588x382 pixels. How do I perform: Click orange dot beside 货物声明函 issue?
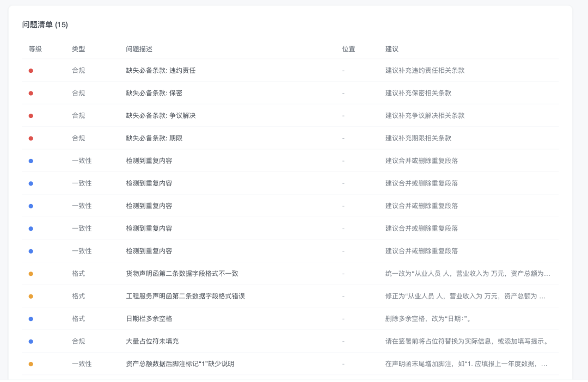[x=31, y=274]
